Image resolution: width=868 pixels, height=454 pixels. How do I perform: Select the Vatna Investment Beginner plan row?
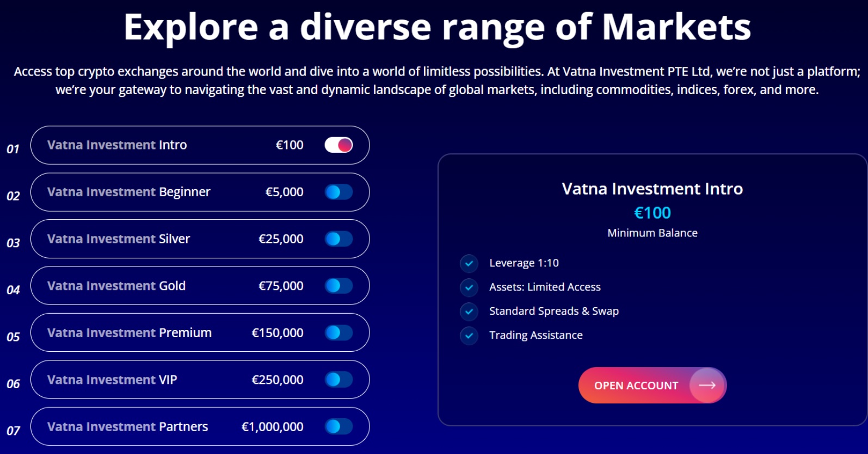coord(200,192)
